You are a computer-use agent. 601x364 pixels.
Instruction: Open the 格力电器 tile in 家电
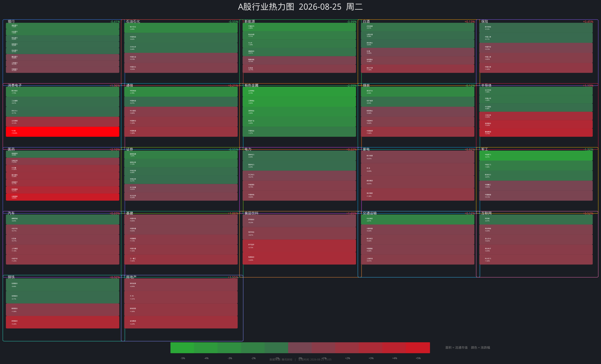(418, 157)
